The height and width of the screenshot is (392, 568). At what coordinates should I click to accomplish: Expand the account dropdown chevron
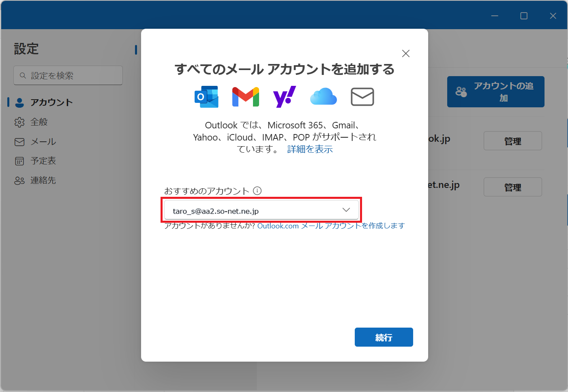(x=346, y=210)
